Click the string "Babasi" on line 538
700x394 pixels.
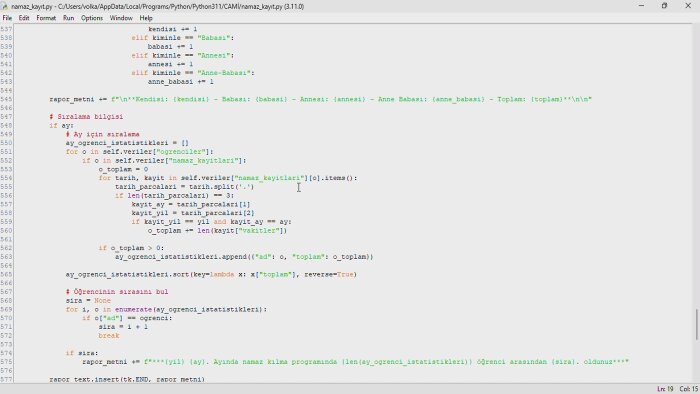point(213,38)
